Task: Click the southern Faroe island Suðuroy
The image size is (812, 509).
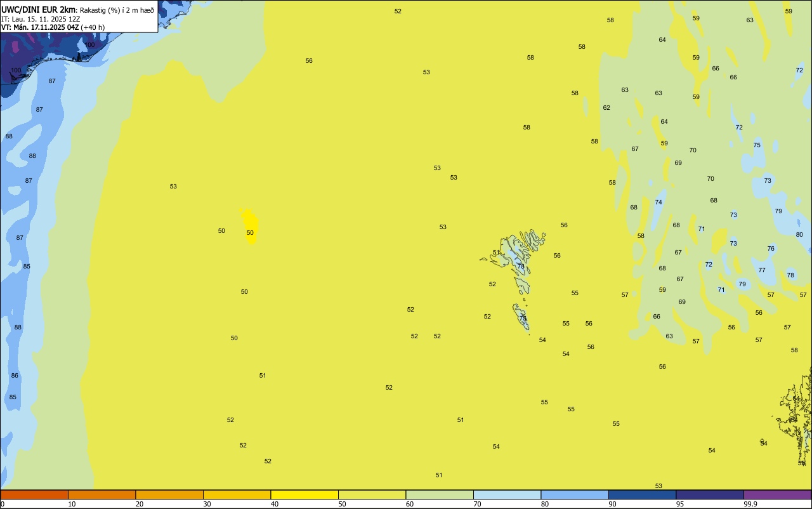Action: click(x=521, y=318)
